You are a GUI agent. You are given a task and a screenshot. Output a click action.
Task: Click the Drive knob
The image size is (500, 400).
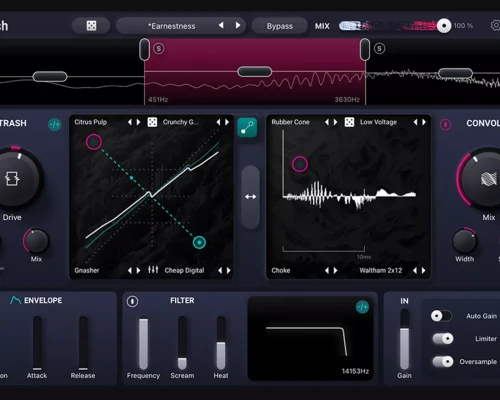click(13, 179)
